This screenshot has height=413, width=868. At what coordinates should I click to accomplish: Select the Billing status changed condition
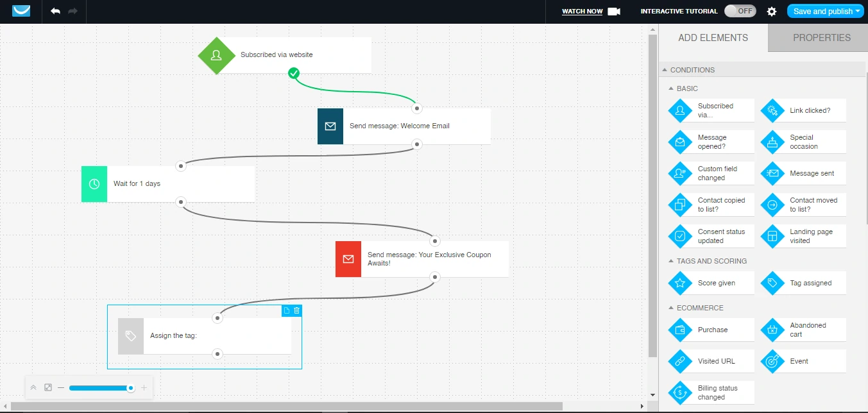711,392
